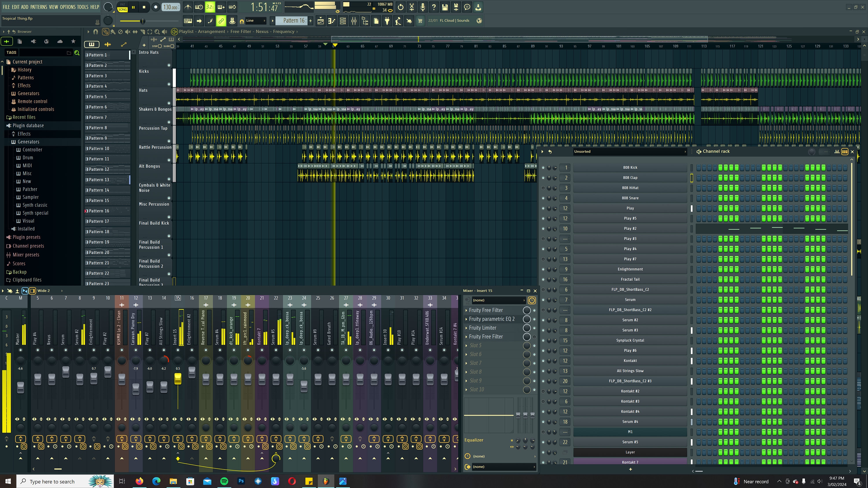Viewport: 868px width, 488px height.
Task: Click the export project icon in the toolbar
Action: pyautogui.click(x=478, y=7)
